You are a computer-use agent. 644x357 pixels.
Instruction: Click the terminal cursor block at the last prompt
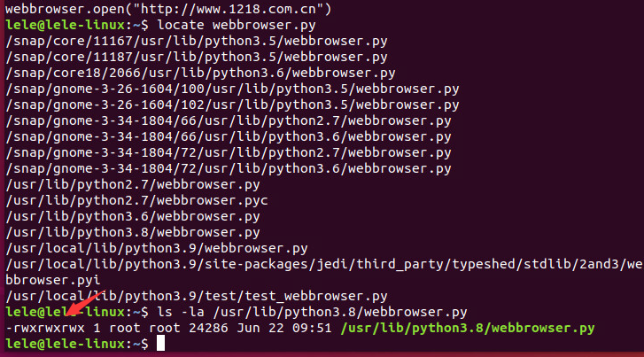click(x=160, y=345)
